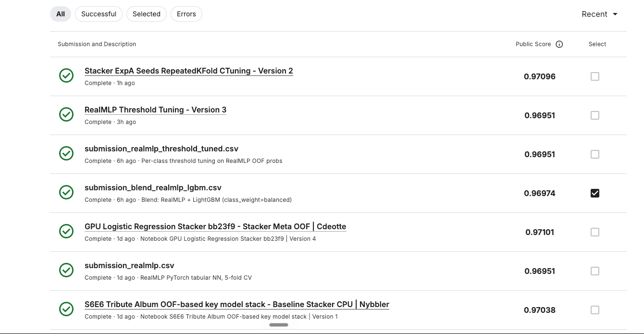Click the score 0.96974
This screenshot has height=334, width=644.
pos(540,193)
